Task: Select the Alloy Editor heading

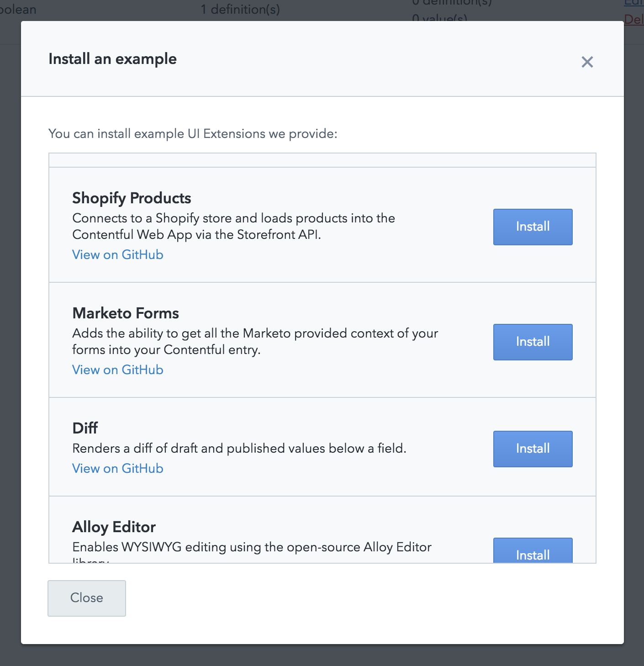Action: 114,527
